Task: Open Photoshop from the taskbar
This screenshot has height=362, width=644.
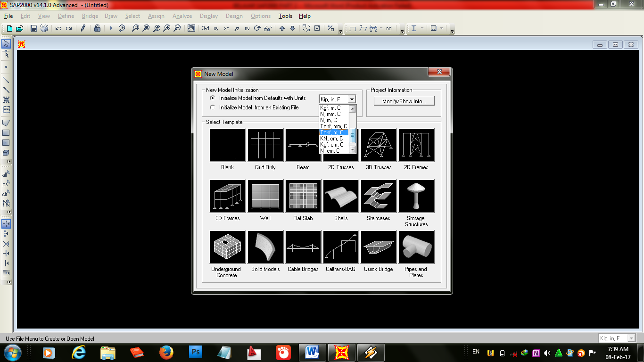Action: (196, 352)
